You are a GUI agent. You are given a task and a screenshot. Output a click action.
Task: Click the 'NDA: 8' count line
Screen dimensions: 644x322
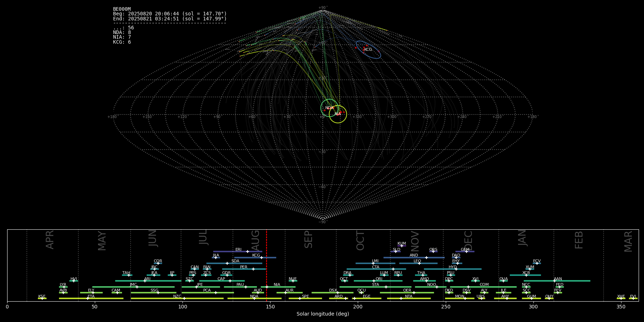click(x=122, y=33)
